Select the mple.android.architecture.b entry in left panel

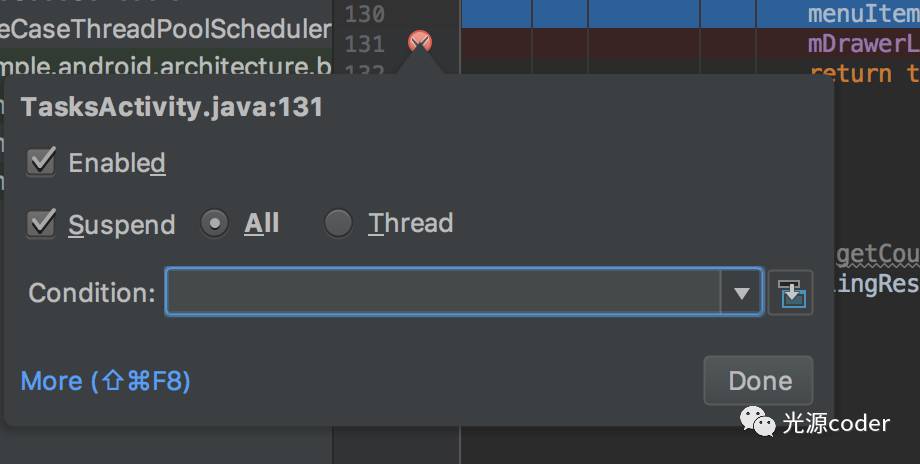point(166,66)
